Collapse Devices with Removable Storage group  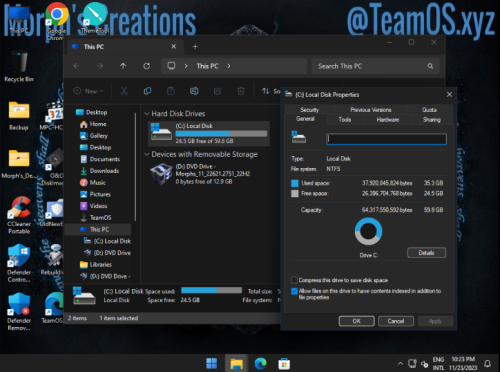tap(146, 154)
